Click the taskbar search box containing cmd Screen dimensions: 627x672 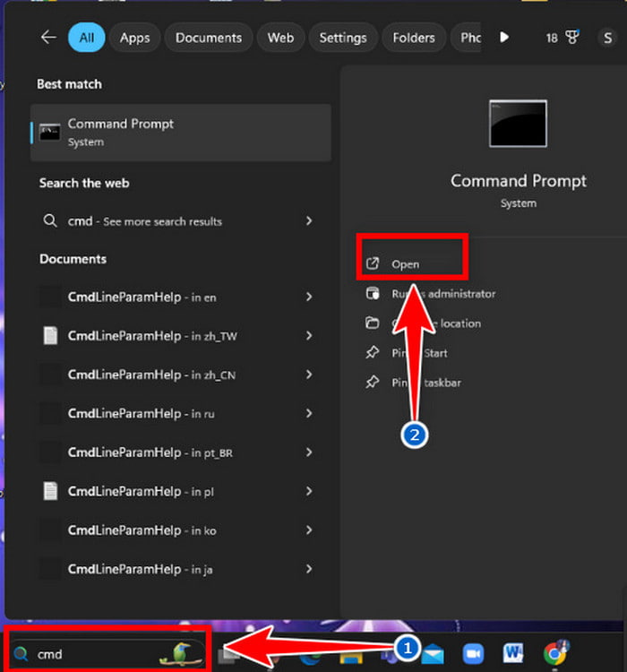pyautogui.click(x=107, y=654)
